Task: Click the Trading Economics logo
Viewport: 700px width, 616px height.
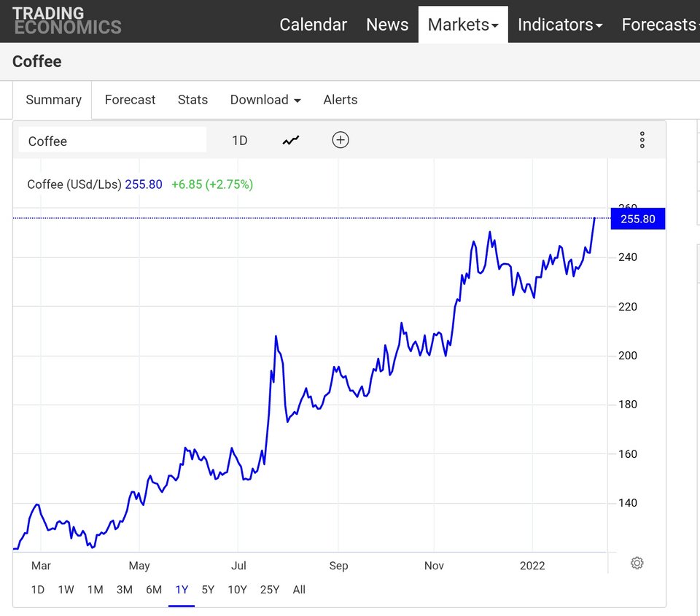Action: pos(67,20)
